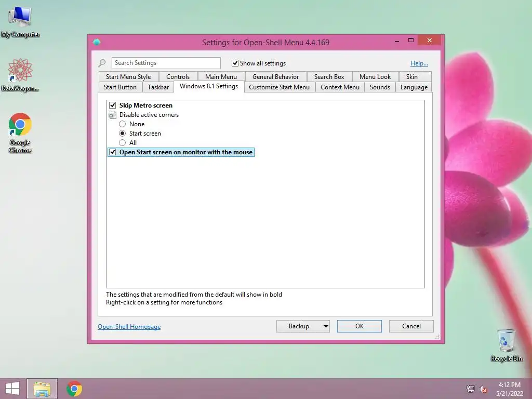Open the Sounds tab
The image size is (532, 399).
pyautogui.click(x=380, y=87)
